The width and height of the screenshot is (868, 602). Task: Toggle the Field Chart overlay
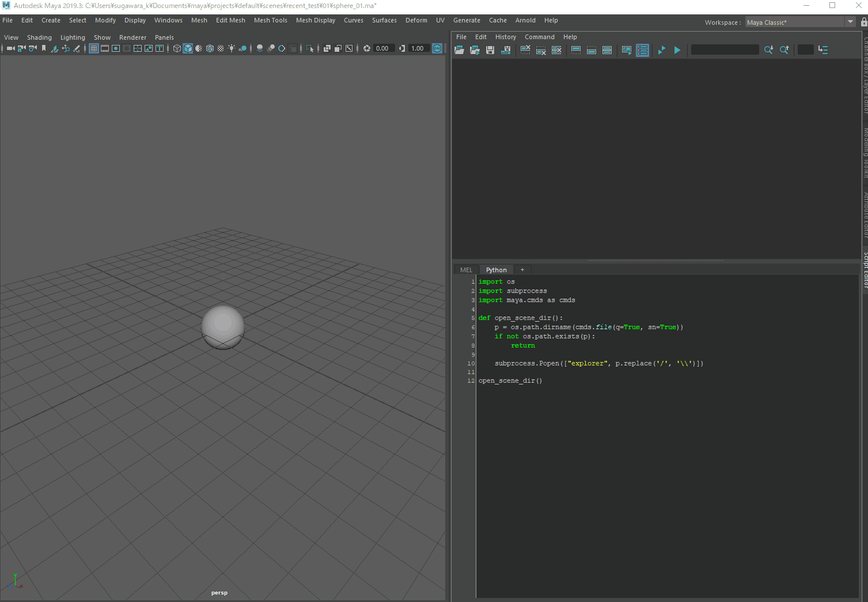(138, 48)
